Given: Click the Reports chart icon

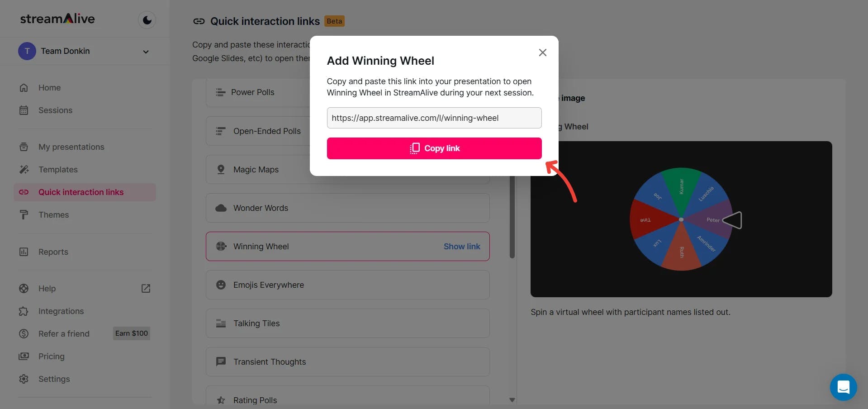Looking at the screenshot, I should (24, 252).
